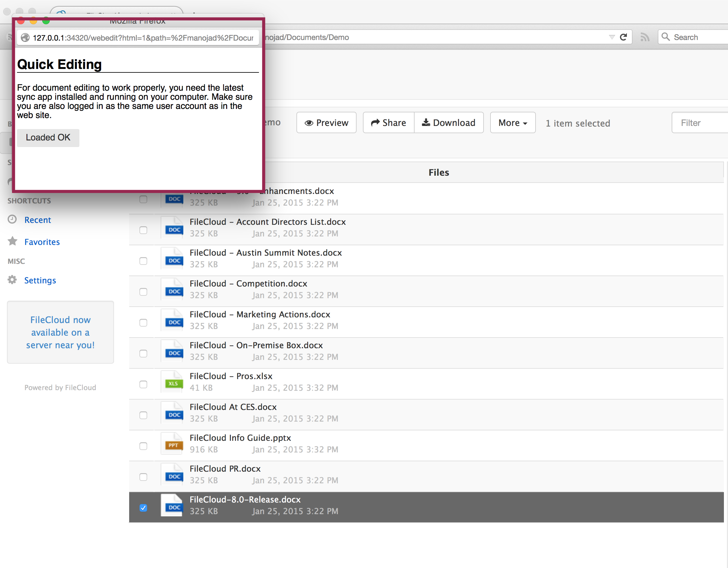
Task: Click the magnifier icon in Search box
Action: [x=666, y=37]
